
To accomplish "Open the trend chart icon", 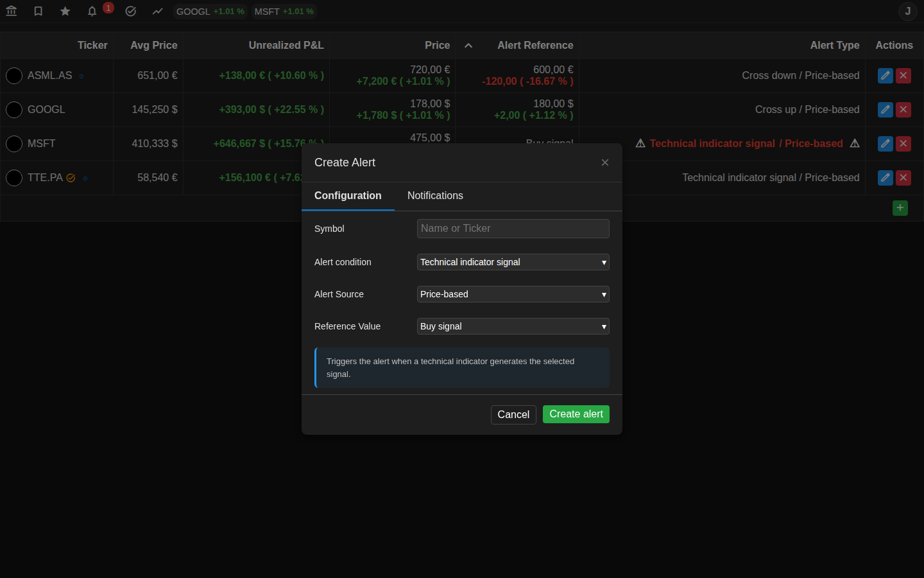I will click(x=158, y=11).
